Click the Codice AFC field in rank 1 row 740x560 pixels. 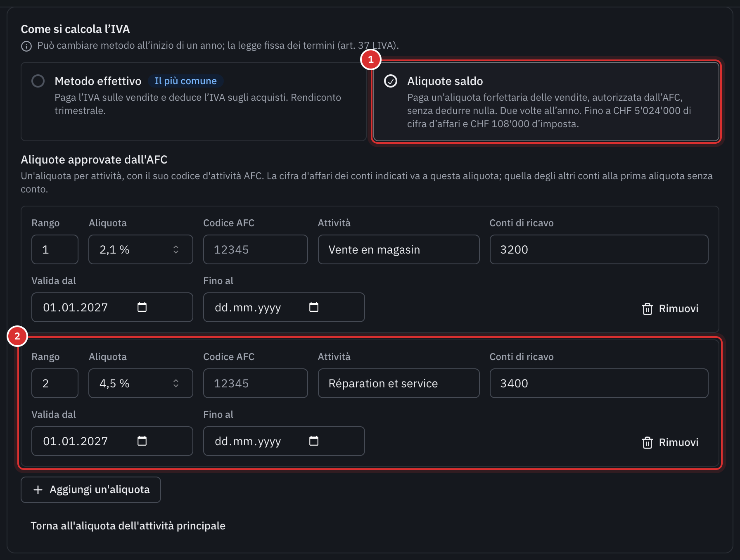[x=256, y=249]
